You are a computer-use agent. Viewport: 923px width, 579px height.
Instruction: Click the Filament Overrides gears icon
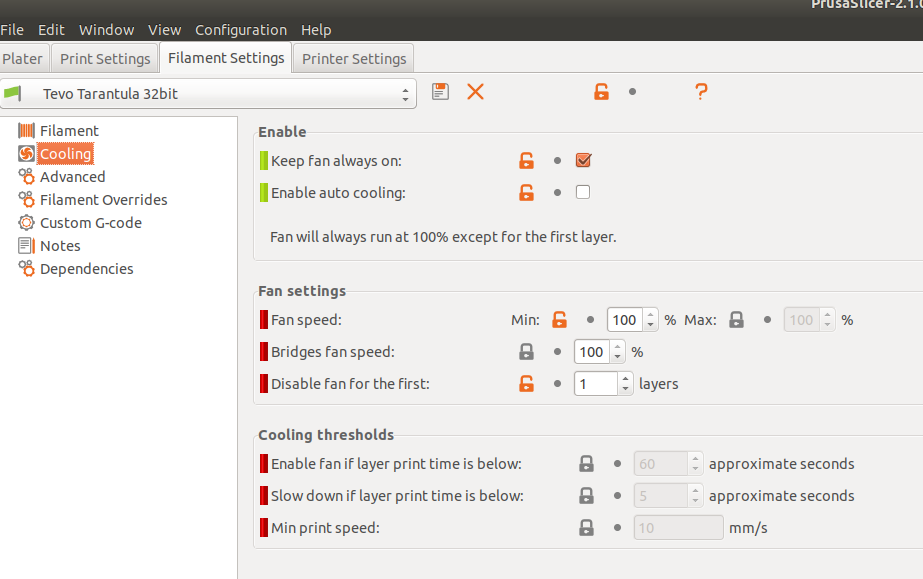coord(26,199)
